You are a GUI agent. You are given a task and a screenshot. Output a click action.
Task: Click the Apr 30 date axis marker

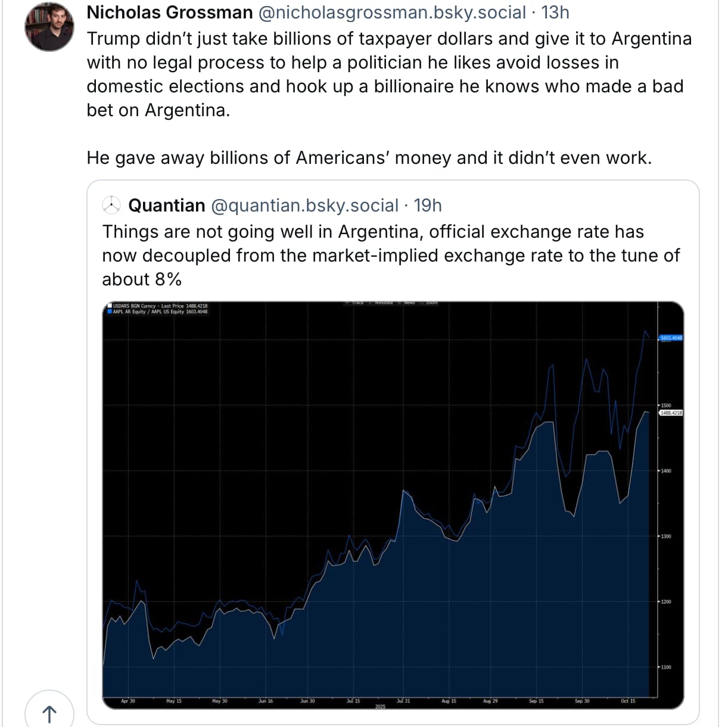128,701
